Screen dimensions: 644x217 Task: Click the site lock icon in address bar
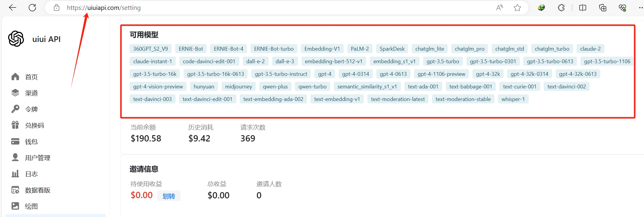point(57,8)
